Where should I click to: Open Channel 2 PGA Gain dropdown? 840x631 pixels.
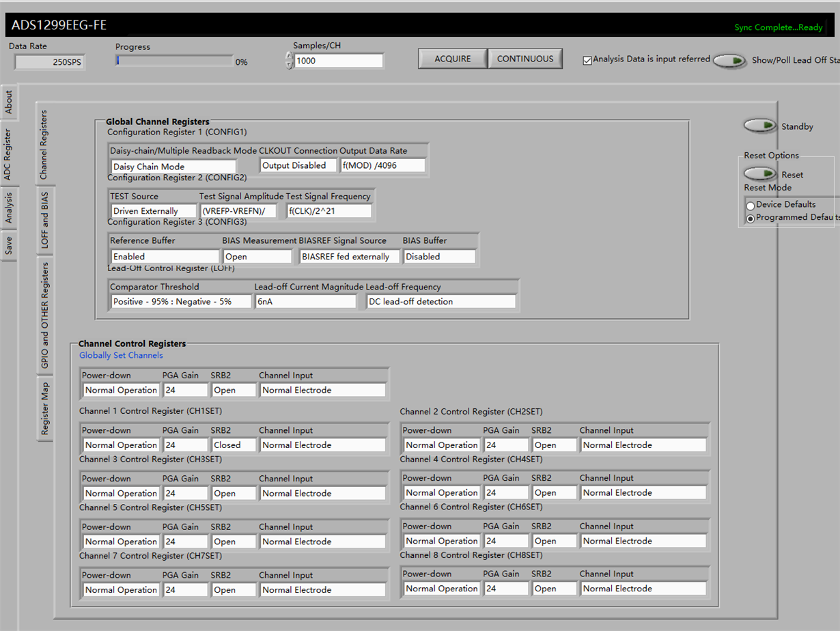pos(506,445)
